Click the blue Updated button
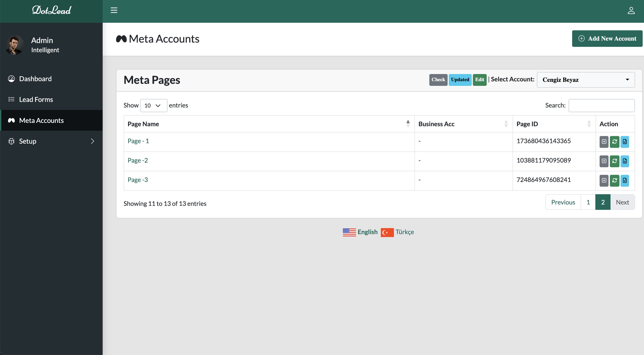Image resolution: width=644 pixels, height=355 pixels. tap(460, 80)
